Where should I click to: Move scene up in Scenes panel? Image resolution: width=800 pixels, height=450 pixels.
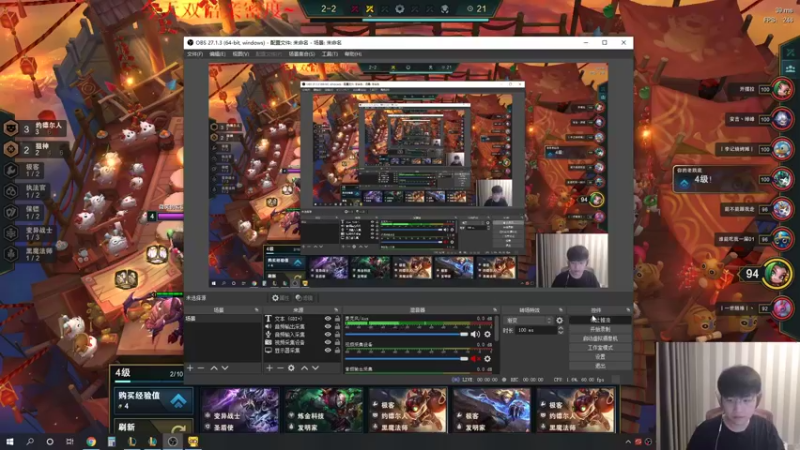click(x=214, y=368)
